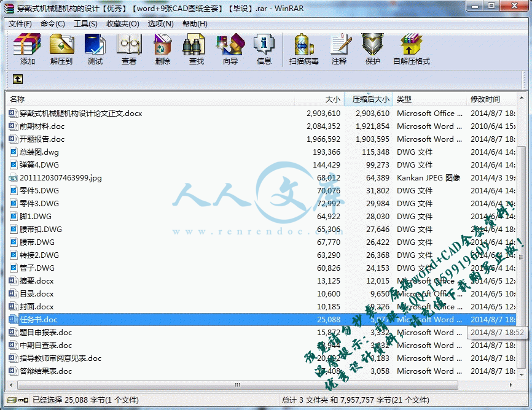The image size is (532, 410).
Task: Select the file 封面.docx
Action: pos(37,306)
